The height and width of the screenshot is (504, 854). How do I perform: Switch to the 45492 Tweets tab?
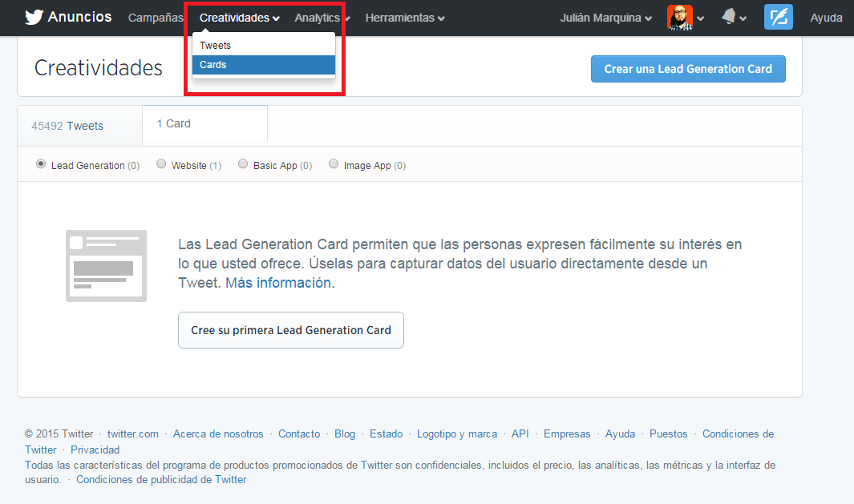(x=80, y=126)
